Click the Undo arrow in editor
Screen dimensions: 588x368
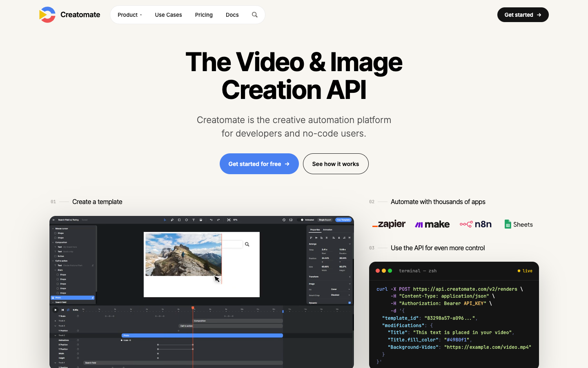[211, 220]
